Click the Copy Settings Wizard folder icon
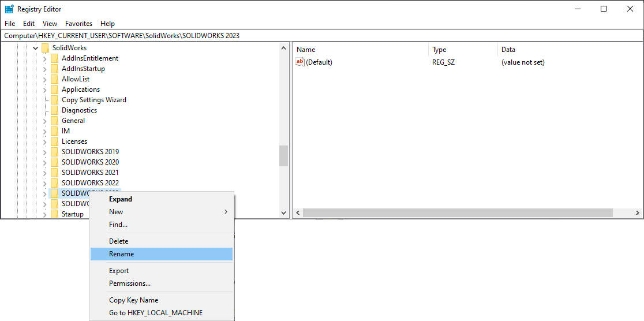This screenshot has width=644, height=321. click(54, 100)
